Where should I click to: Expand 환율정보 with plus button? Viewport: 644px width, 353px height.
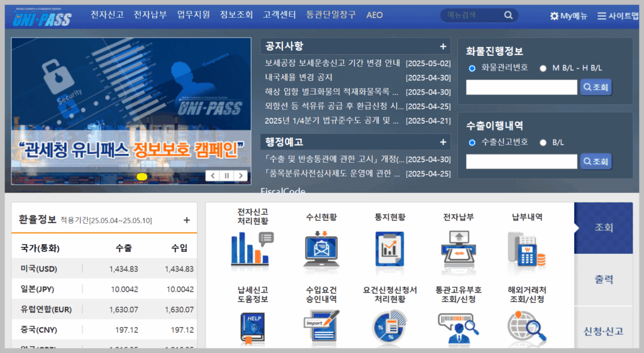click(186, 220)
